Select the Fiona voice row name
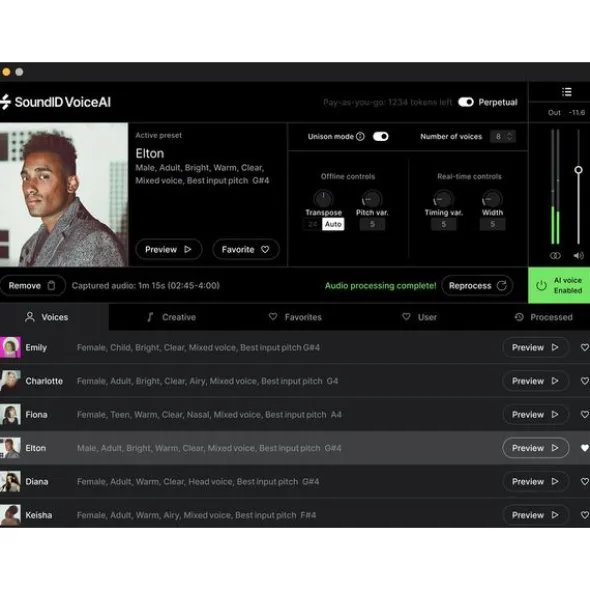This screenshot has height=591, width=590. 36,415
